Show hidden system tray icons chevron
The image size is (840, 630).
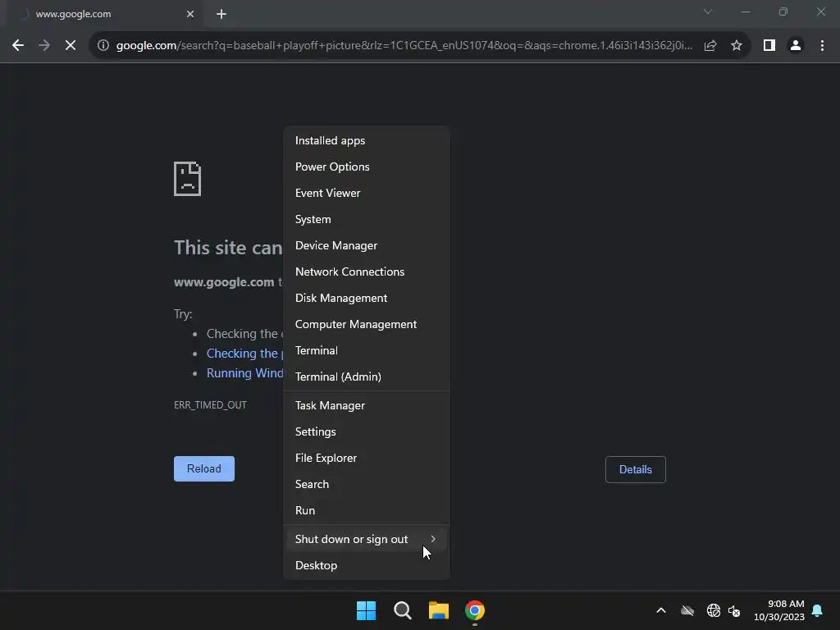pos(661,610)
